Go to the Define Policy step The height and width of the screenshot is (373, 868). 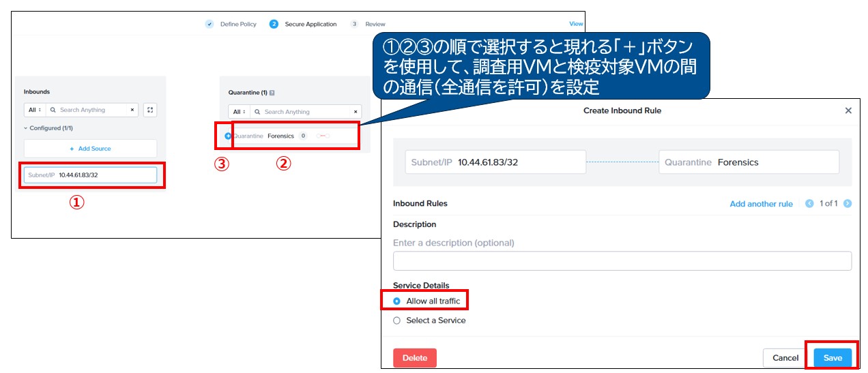tap(232, 24)
